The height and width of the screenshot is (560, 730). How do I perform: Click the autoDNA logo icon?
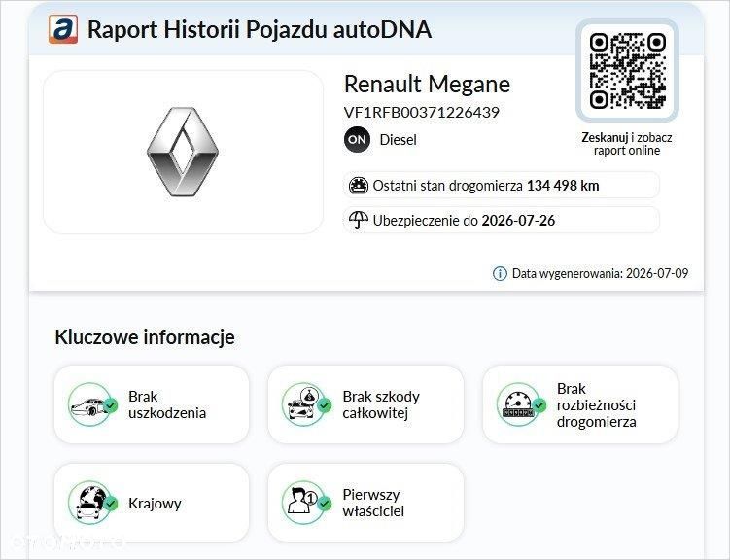pyautogui.click(x=63, y=29)
